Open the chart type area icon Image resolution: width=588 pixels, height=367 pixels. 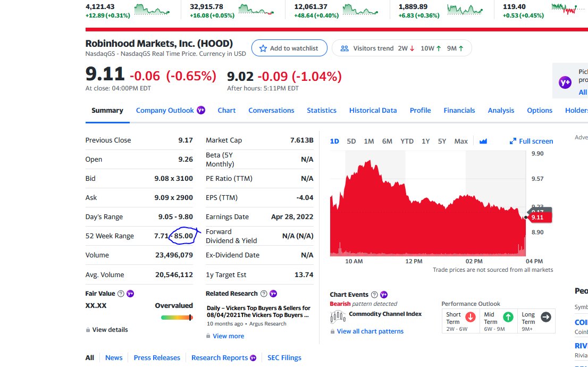[x=483, y=141]
